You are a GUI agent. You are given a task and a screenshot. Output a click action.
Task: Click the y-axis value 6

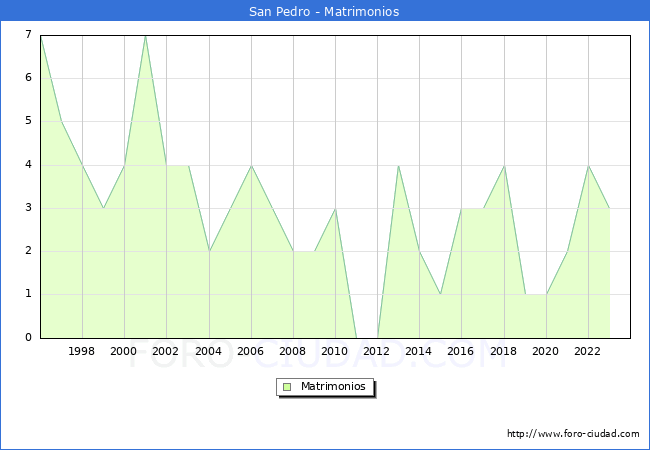[x=28, y=77]
